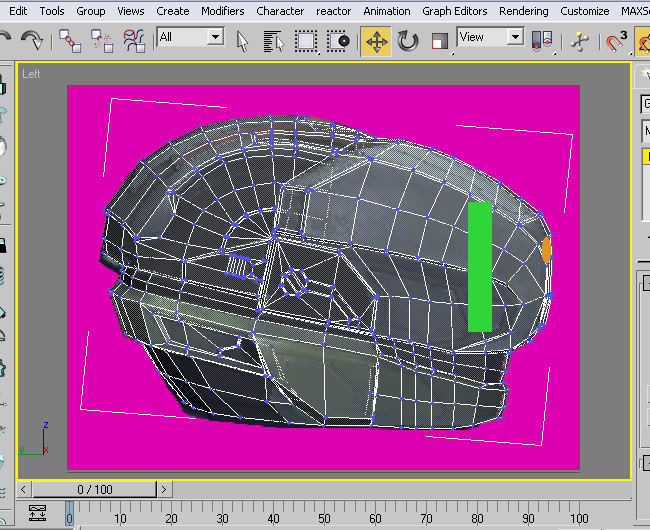Click the Left viewport label

click(31, 74)
